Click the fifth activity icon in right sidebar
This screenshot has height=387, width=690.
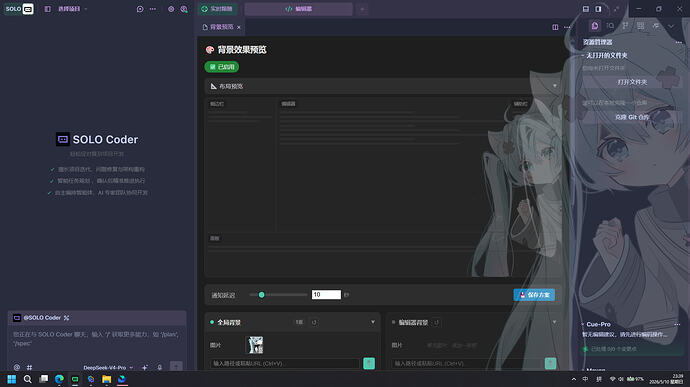(656, 26)
